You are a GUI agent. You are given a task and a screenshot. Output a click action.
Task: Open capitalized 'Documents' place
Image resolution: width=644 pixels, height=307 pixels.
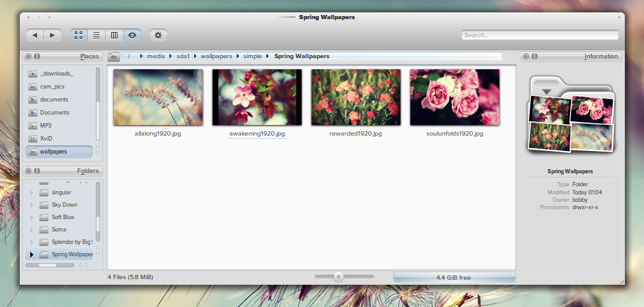pos(59,113)
